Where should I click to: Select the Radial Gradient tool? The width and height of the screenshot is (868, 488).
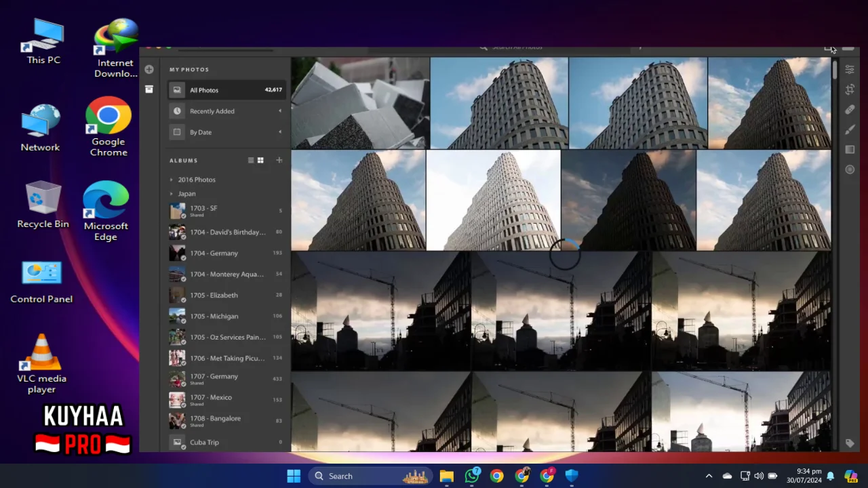pyautogui.click(x=850, y=169)
